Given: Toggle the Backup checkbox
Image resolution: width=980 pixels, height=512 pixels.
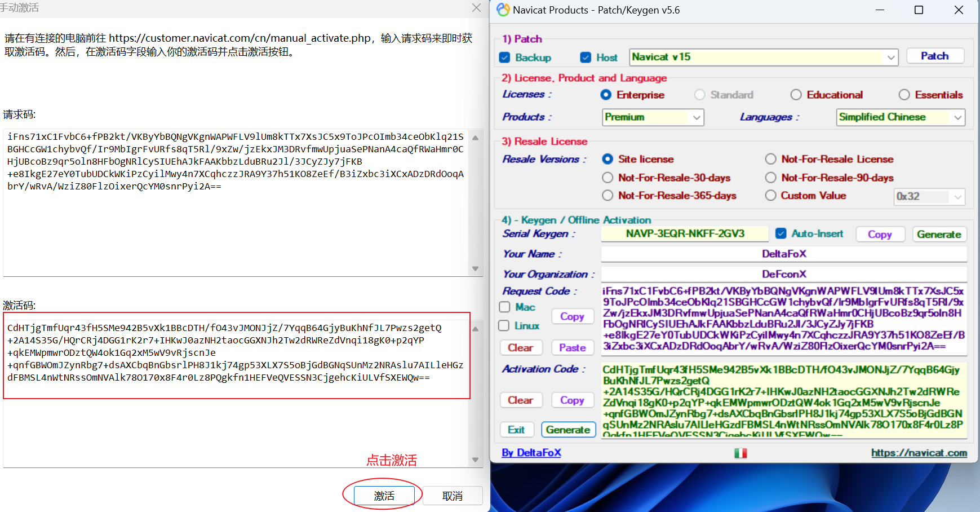Looking at the screenshot, I should point(505,58).
